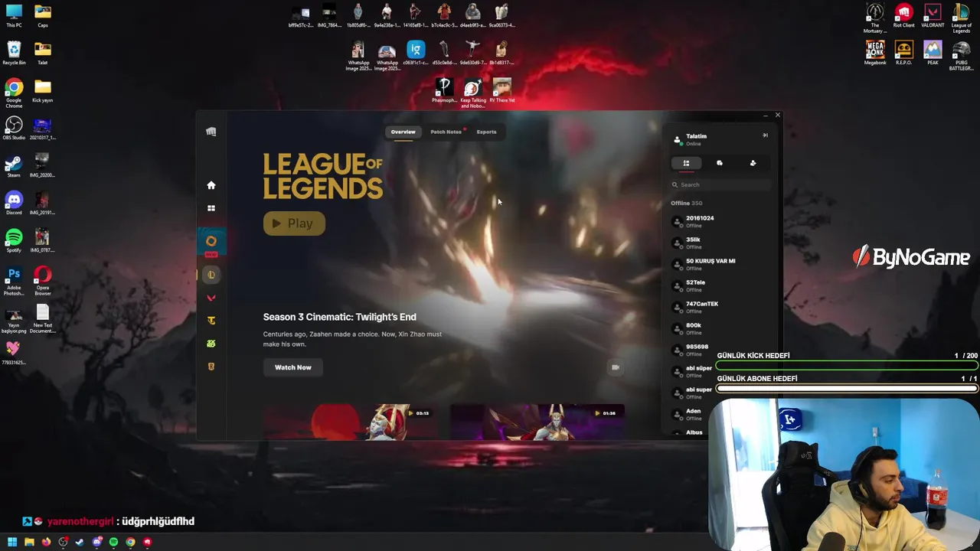Play the 01:36 video thumbnail
Viewport: 980px width, 551px height.
click(537, 422)
